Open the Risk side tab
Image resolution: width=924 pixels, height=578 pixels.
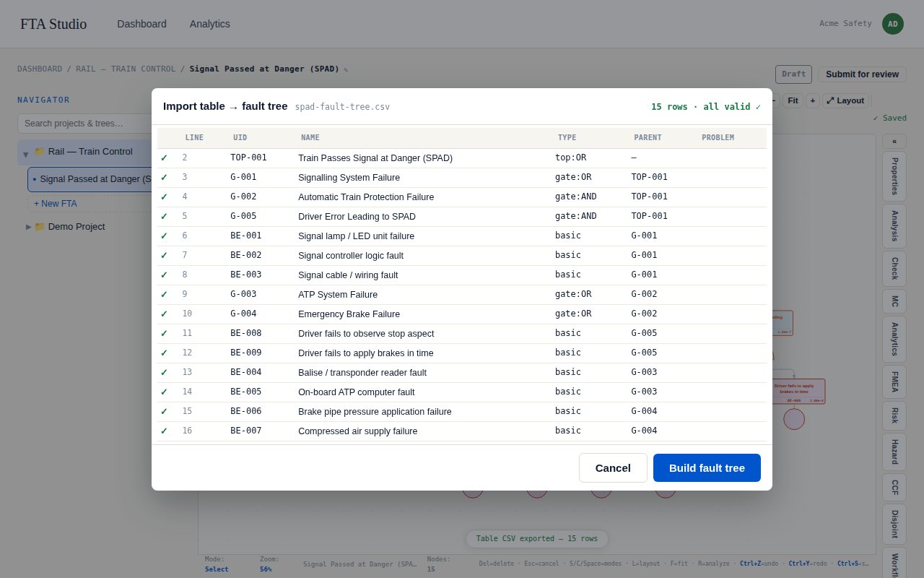pos(894,415)
